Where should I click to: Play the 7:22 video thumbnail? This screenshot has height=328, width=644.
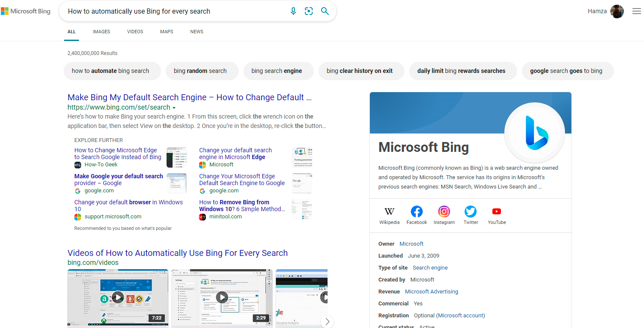tap(118, 297)
